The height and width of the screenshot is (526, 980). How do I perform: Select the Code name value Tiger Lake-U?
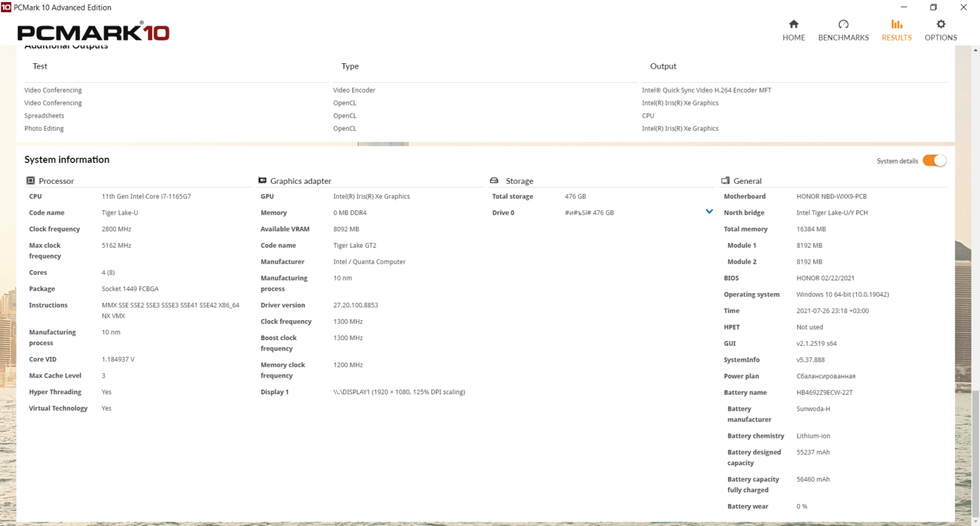[x=120, y=213]
